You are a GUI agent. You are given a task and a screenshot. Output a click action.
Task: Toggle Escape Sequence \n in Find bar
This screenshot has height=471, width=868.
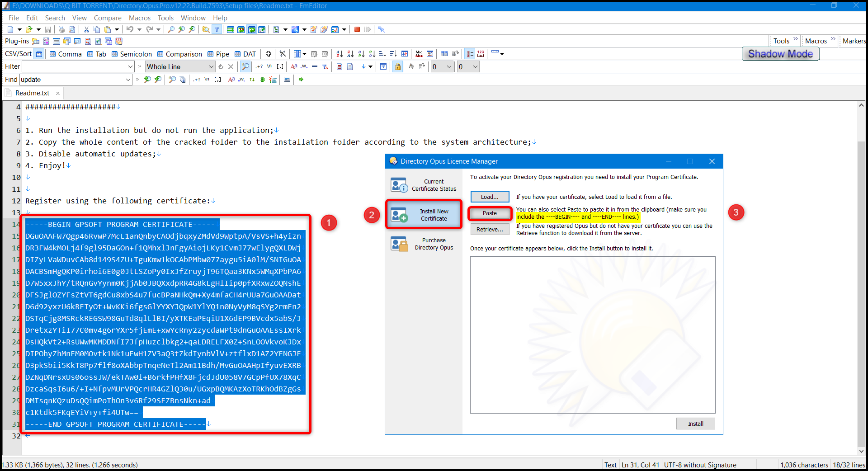point(207,80)
